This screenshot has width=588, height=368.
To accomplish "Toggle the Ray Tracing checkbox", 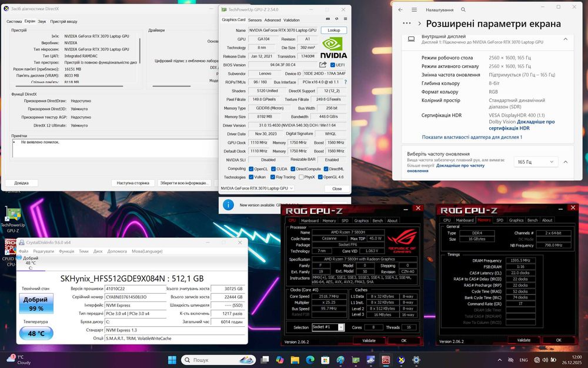I will tap(273, 177).
